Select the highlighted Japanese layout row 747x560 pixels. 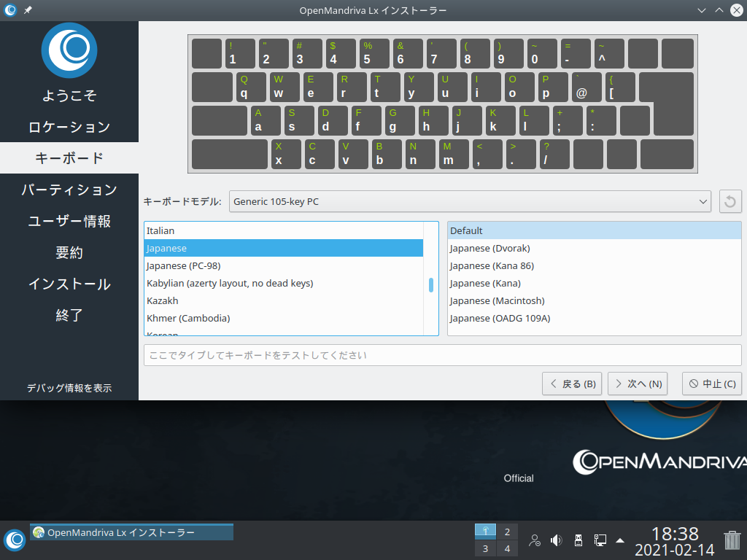point(284,248)
